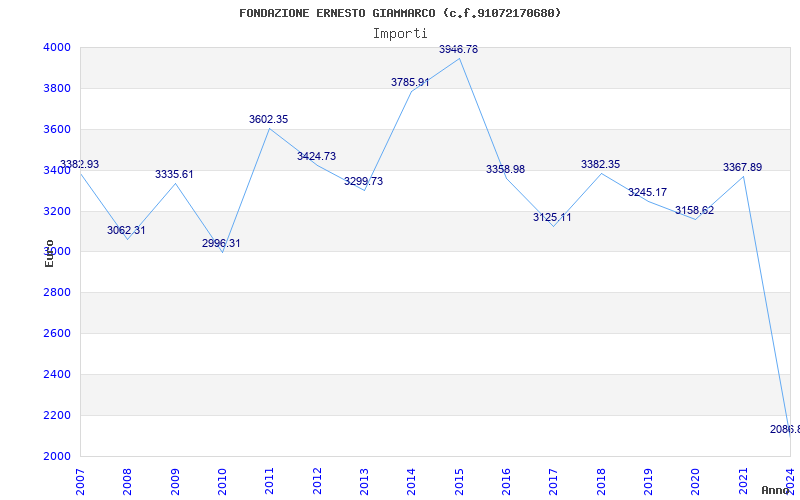Select data label 2996.31
800x500 pixels.
coord(221,243)
